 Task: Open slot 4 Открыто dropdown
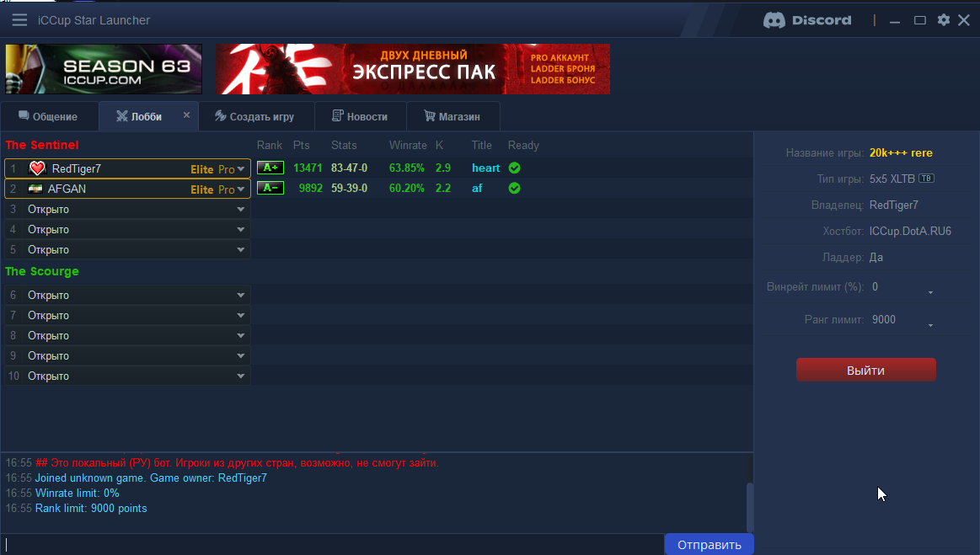pos(127,229)
